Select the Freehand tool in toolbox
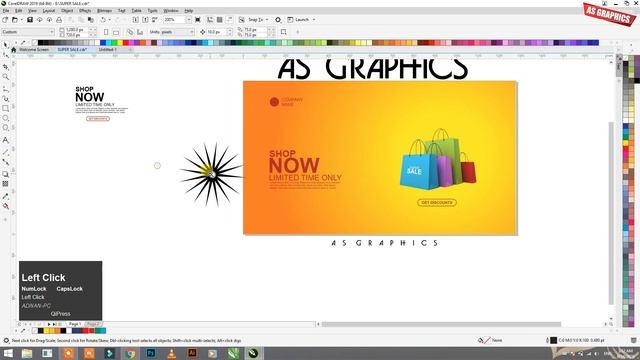This screenshot has width=640, height=360. [x=5, y=89]
